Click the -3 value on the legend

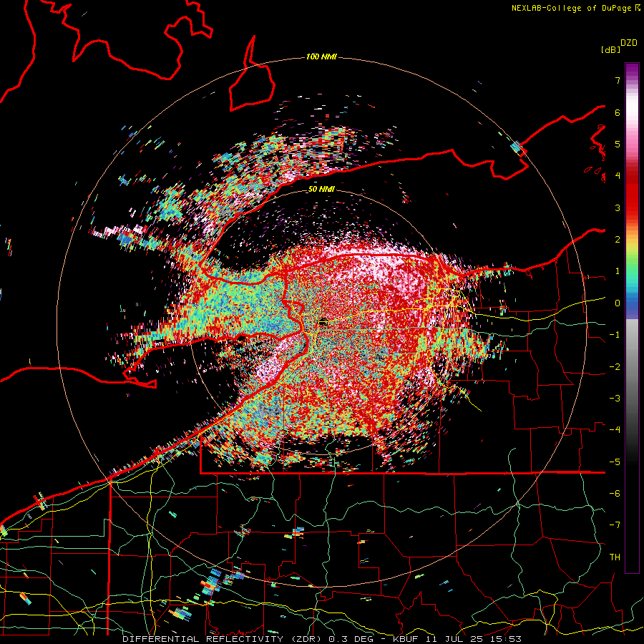pyautogui.click(x=615, y=399)
